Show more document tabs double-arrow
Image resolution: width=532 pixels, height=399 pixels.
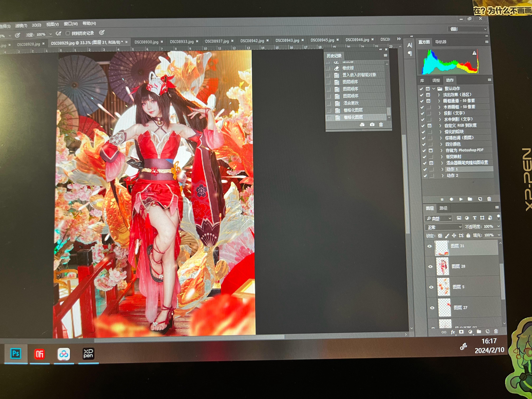pos(399,39)
